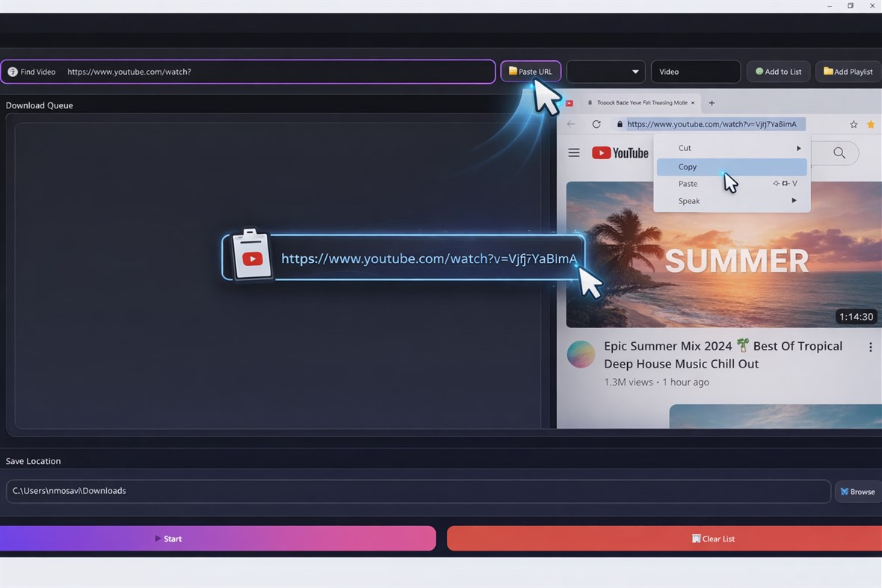The height and width of the screenshot is (588, 882).
Task: Expand the Cut submenu arrow
Action: click(798, 148)
